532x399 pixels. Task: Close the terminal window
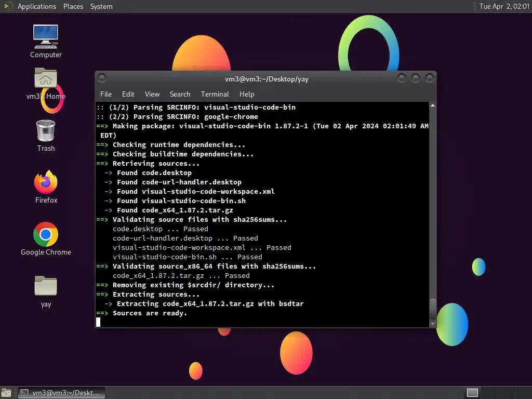(x=430, y=78)
